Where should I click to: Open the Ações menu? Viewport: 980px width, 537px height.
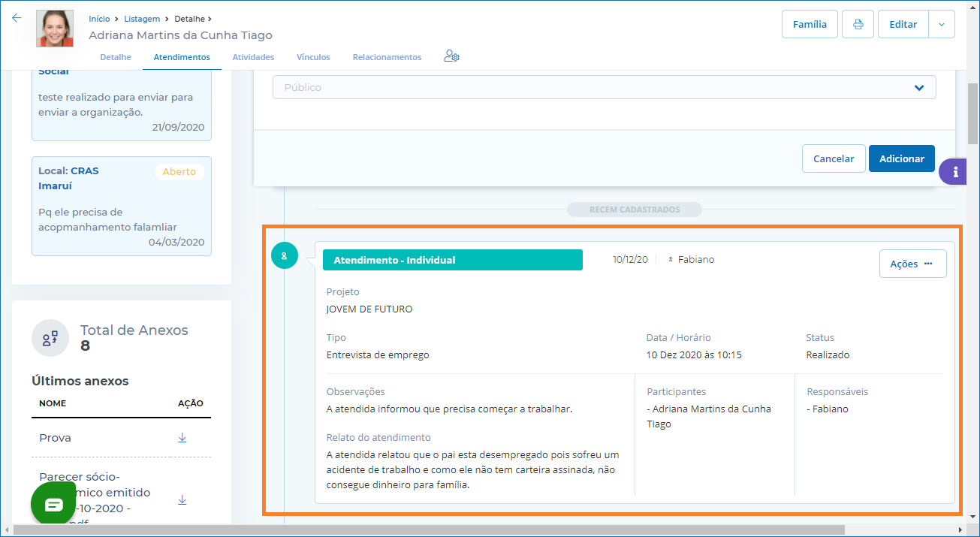coord(912,264)
